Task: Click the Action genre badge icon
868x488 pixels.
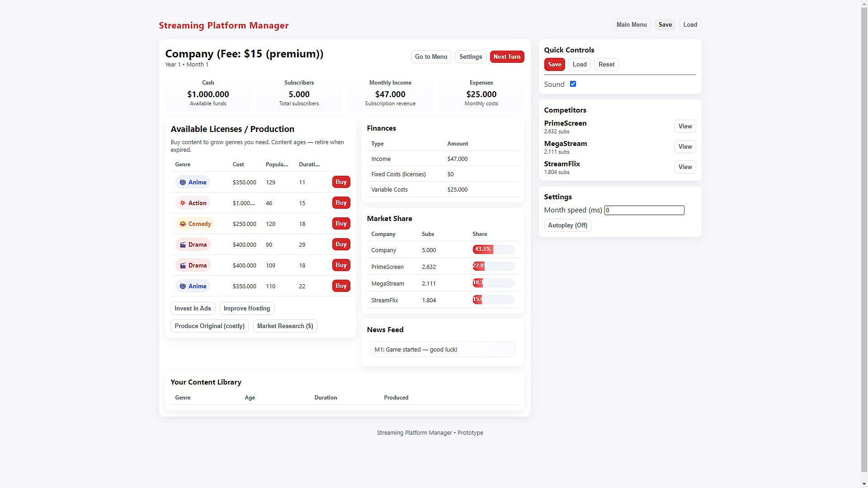Action: [183, 203]
